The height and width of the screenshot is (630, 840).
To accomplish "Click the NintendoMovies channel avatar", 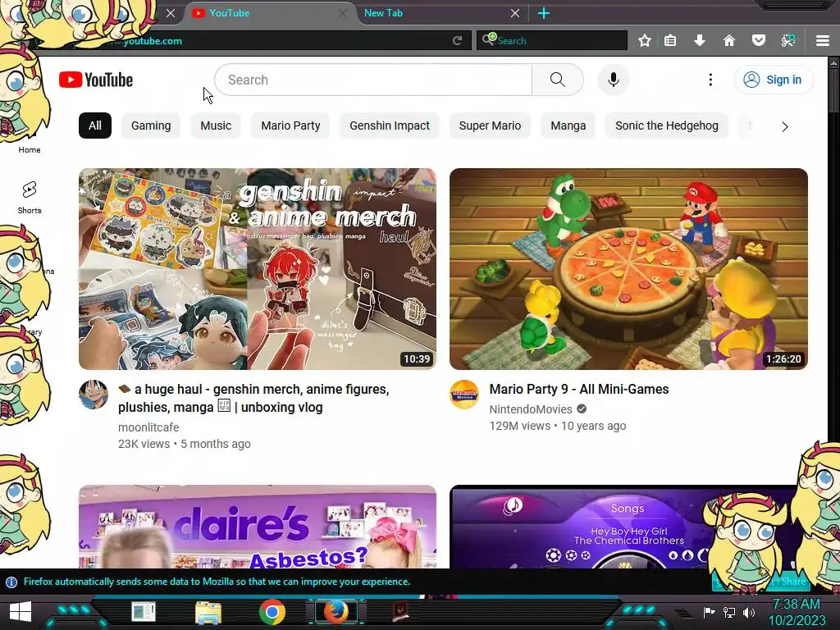I will [x=464, y=395].
